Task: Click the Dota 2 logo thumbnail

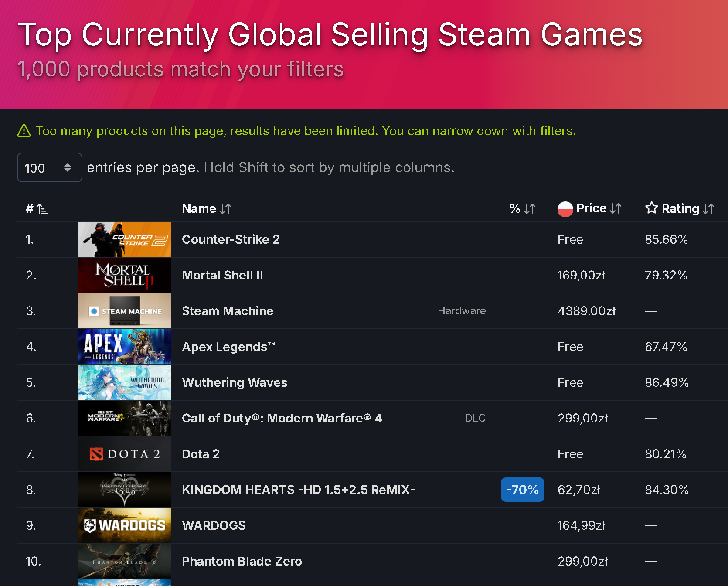Action: pyautogui.click(x=125, y=454)
